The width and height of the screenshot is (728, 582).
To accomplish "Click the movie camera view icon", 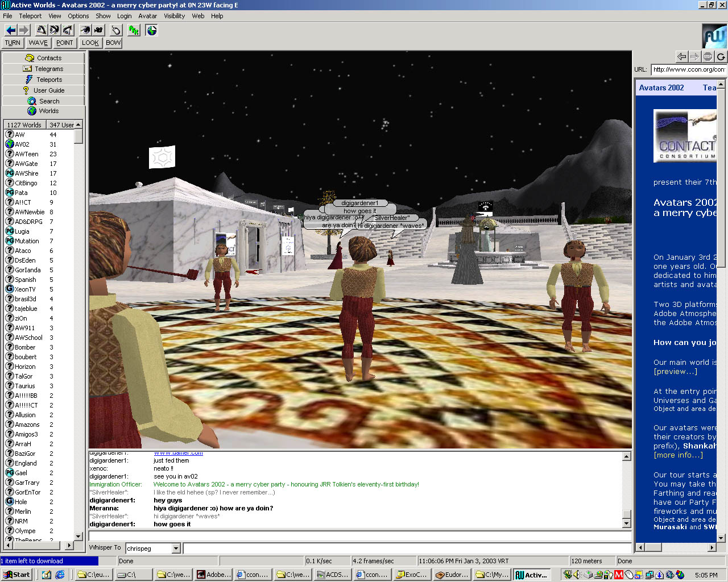I will click(x=98, y=30).
